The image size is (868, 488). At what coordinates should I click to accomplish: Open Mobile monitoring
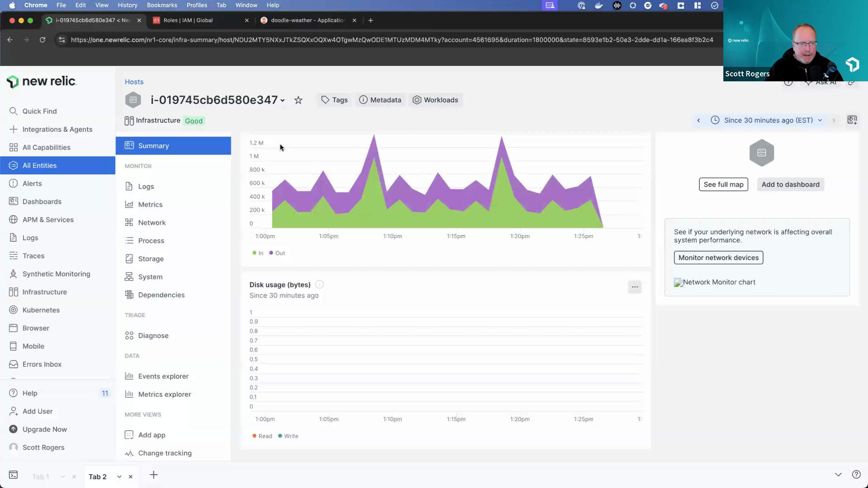pyautogui.click(x=33, y=346)
